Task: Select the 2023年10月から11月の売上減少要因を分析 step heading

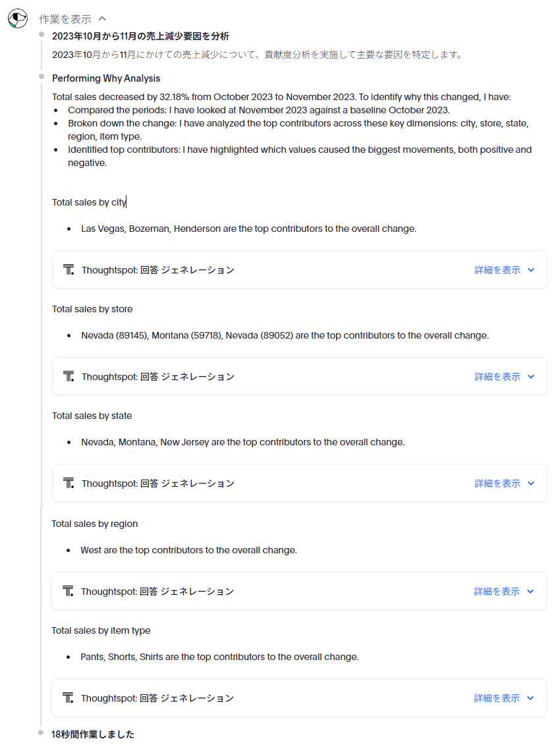Action: point(140,36)
